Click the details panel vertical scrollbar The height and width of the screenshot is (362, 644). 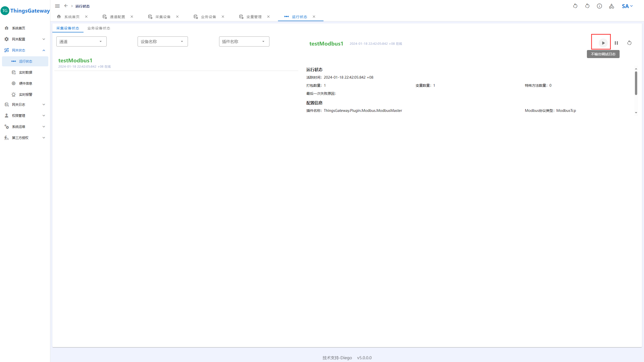click(x=636, y=83)
